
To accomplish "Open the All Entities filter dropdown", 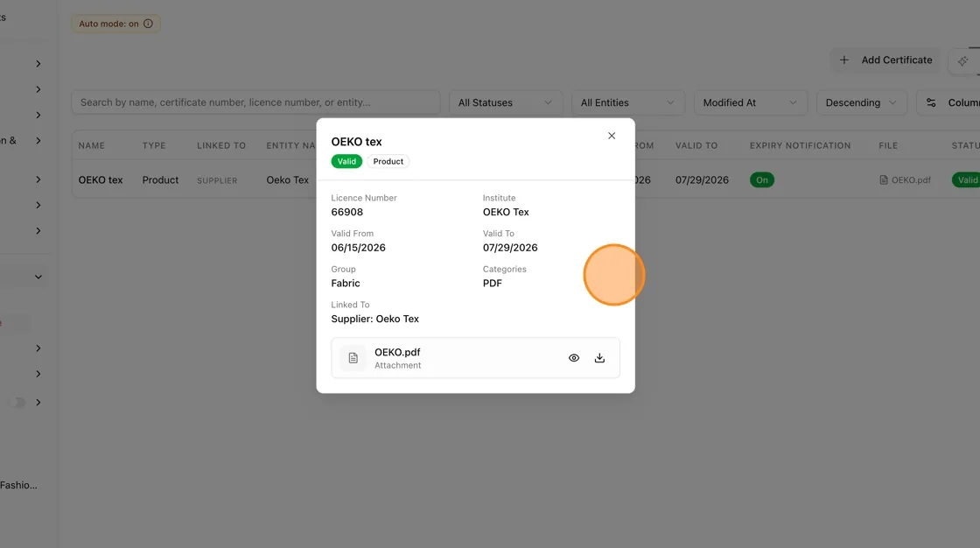I will pos(627,102).
